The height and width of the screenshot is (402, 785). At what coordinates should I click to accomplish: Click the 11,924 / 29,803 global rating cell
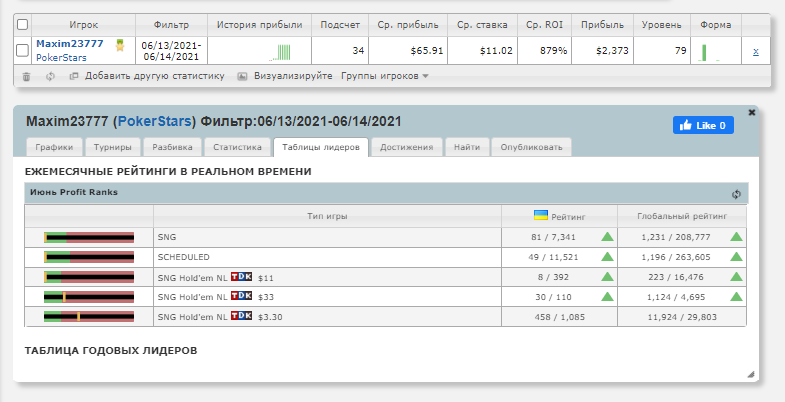(x=682, y=317)
